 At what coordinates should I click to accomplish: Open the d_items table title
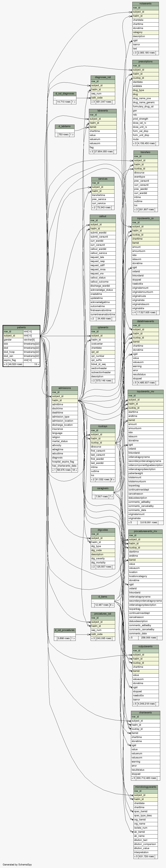[x=103, y=597]
